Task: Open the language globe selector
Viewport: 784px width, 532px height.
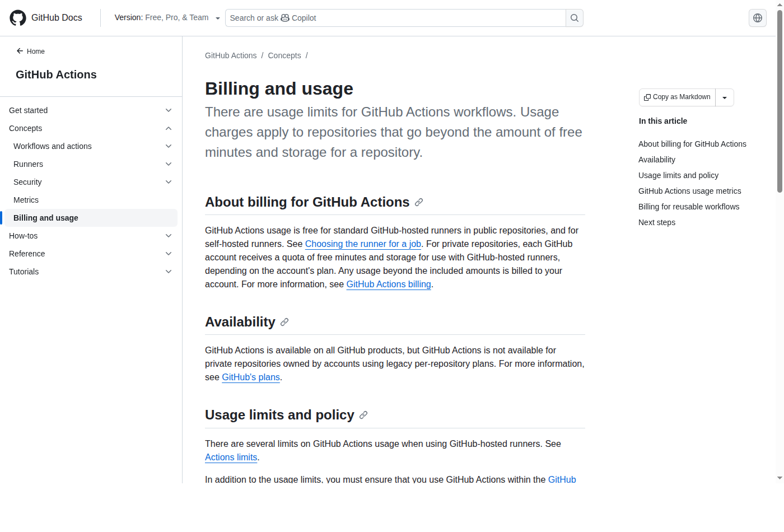Action: point(757,17)
